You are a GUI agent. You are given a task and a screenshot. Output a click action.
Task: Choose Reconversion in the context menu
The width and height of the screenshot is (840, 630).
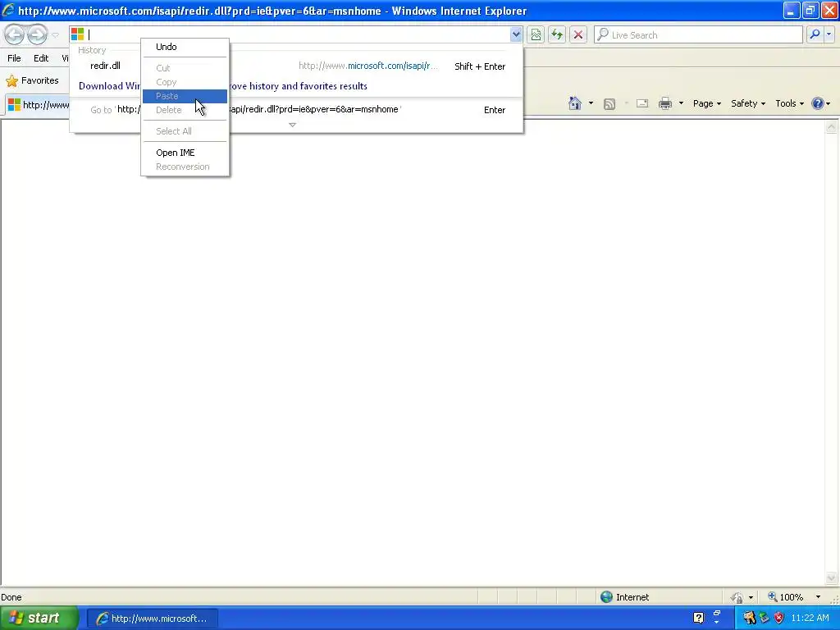(x=185, y=167)
